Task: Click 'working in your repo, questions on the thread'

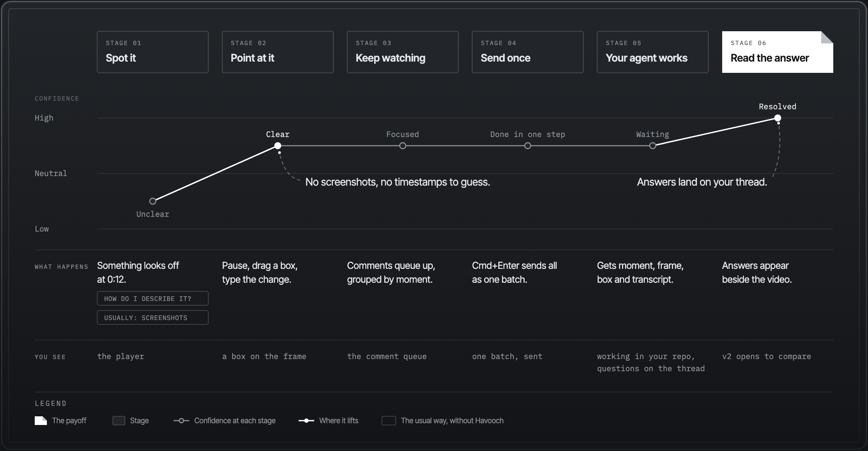Action: click(651, 363)
